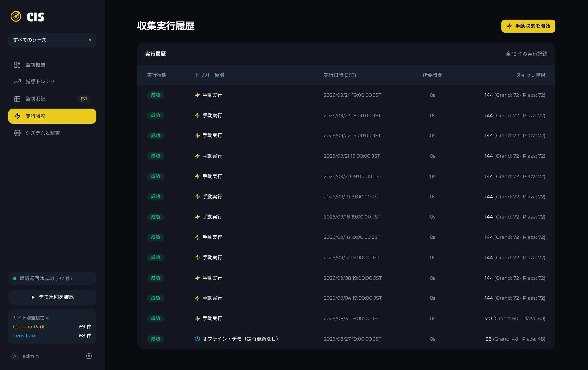Expand the すべてのソース dropdown

52,40
